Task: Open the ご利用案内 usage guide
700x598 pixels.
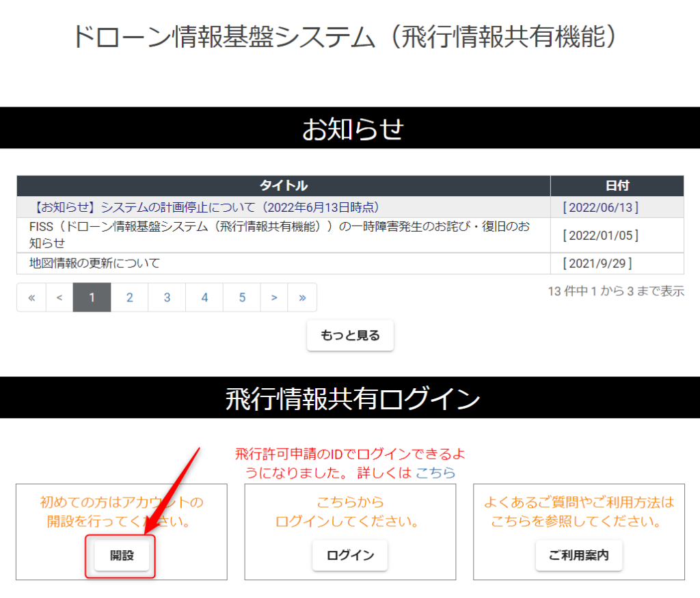Action: [578, 556]
